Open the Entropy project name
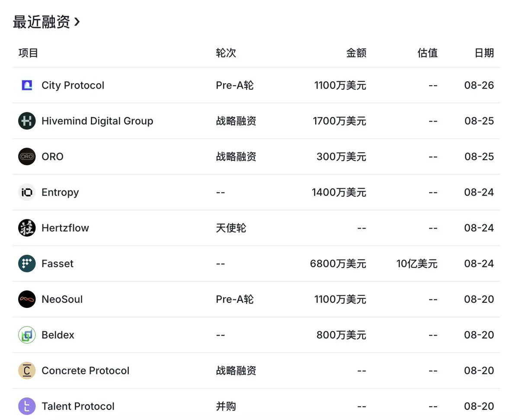 click(60, 192)
